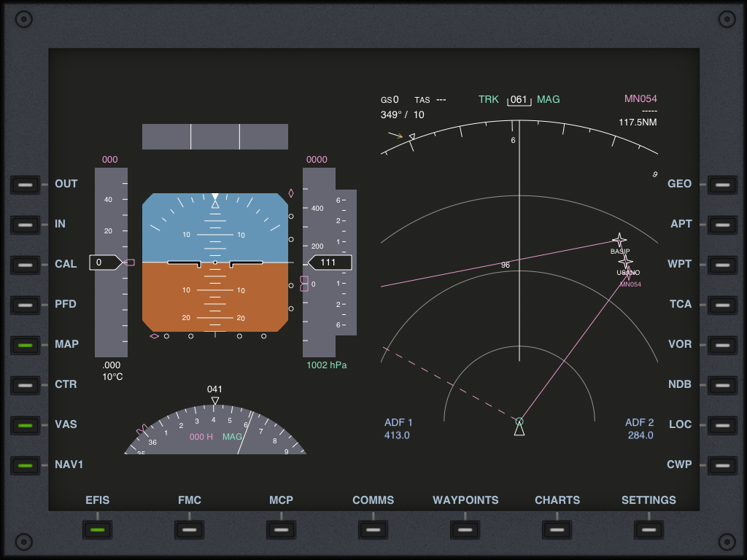
Task: Tap the 10°C temperature readout
Action: coord(112,377)
